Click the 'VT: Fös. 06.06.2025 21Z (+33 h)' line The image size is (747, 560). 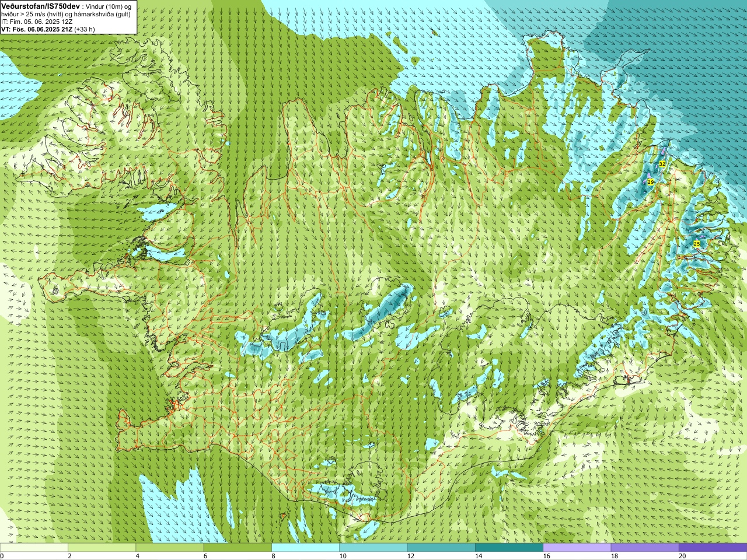[48, 29]
